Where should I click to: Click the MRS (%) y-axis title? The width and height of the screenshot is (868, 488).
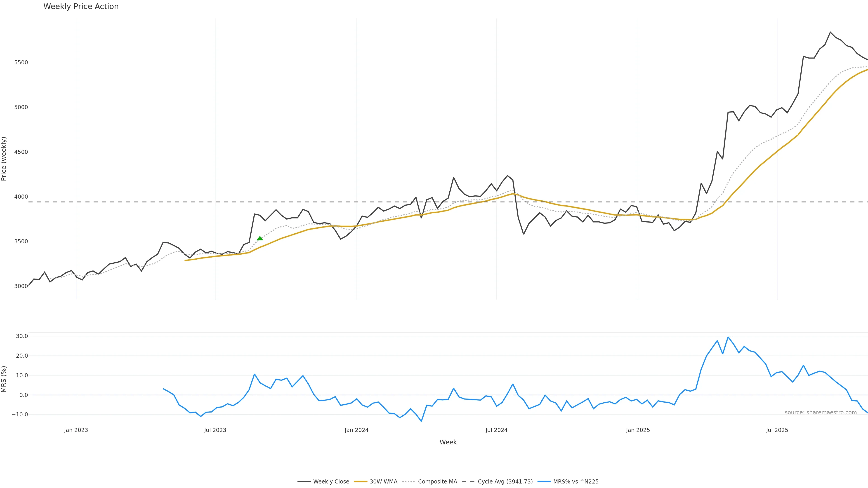click(x=4, y=379)
